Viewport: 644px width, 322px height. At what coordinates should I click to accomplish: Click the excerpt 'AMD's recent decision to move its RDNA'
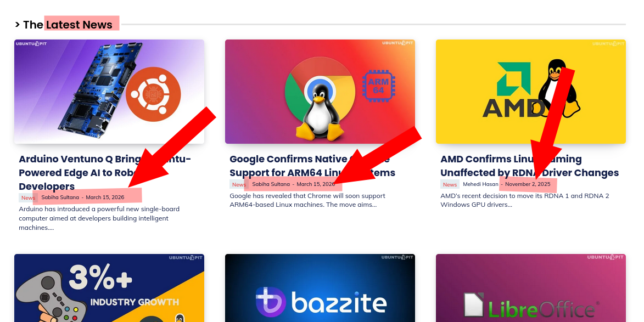524,200
